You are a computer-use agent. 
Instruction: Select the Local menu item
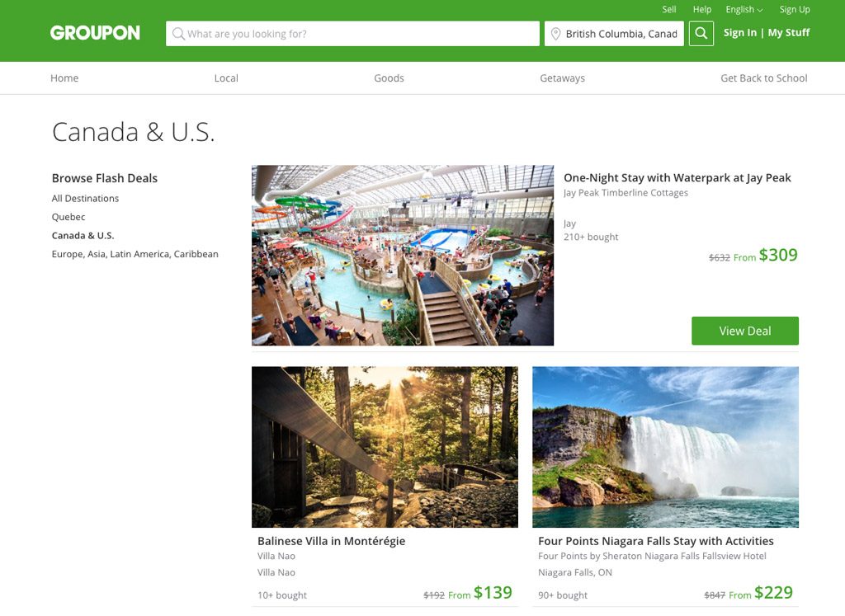click(x=226, y=78)
